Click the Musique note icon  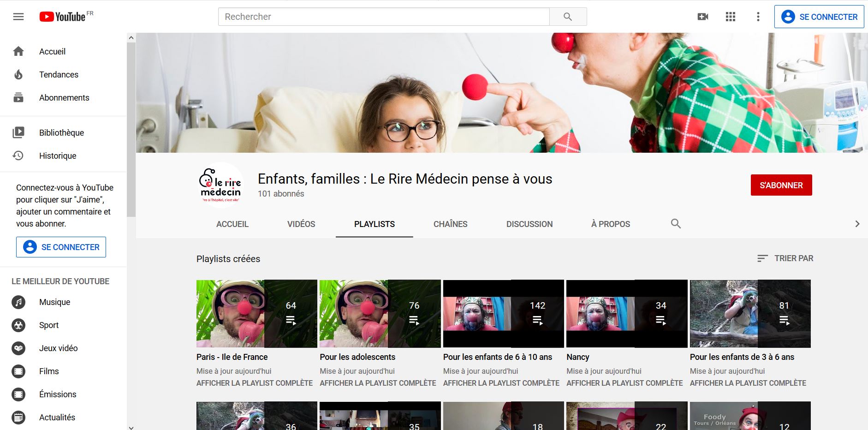[x=18, y=302]
